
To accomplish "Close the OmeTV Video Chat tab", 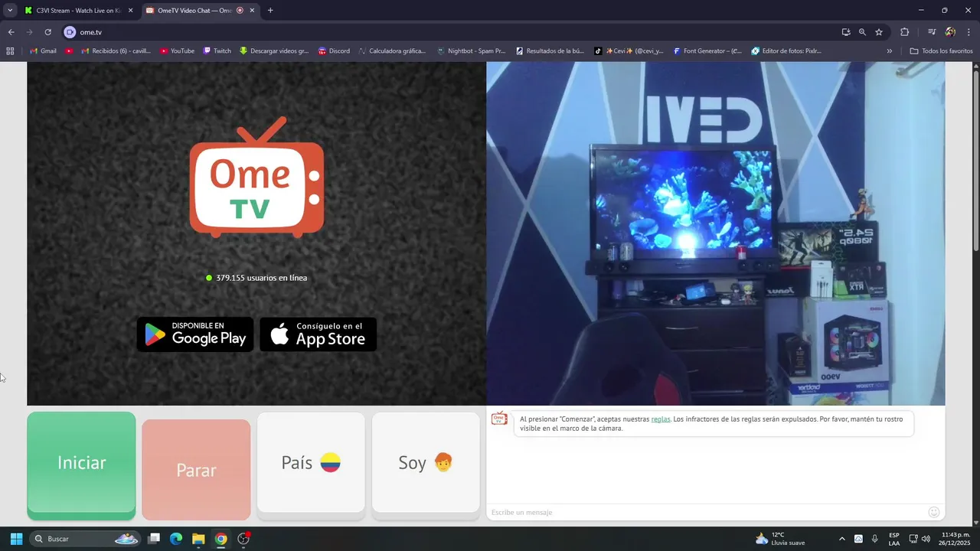I will click(252, 11).
